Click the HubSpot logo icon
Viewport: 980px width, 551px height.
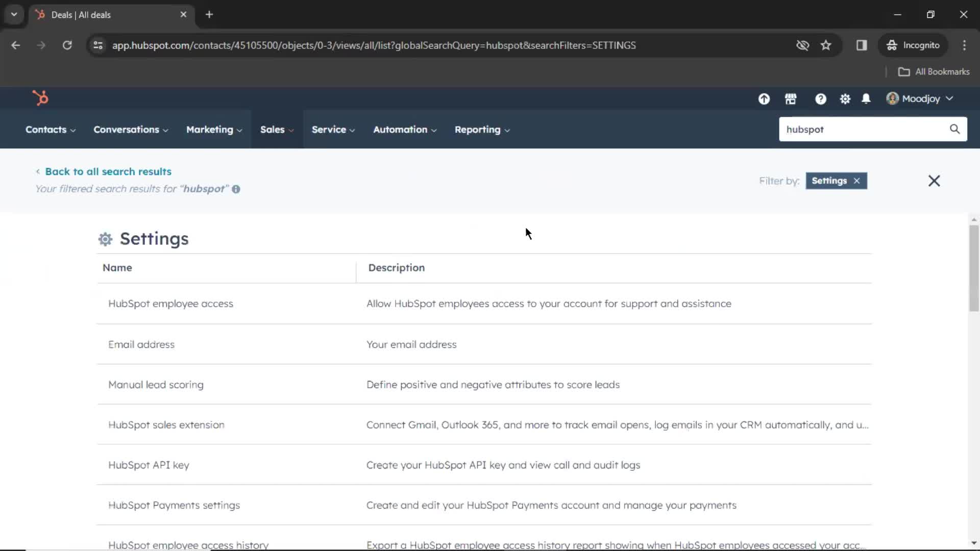40,97
